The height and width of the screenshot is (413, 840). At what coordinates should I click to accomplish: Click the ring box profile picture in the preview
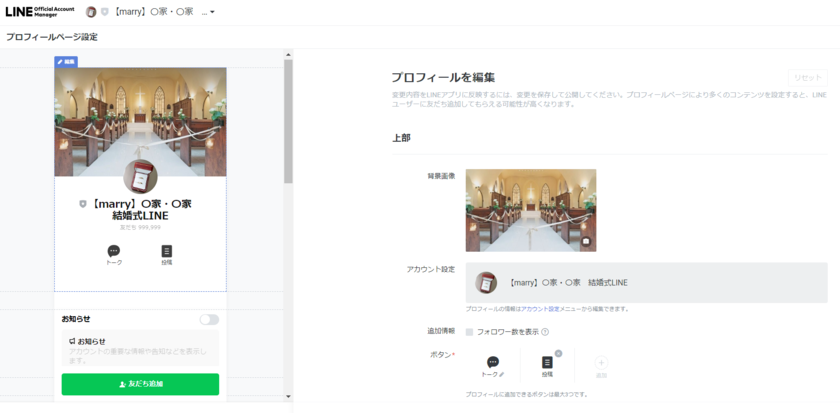pos(140,176)
